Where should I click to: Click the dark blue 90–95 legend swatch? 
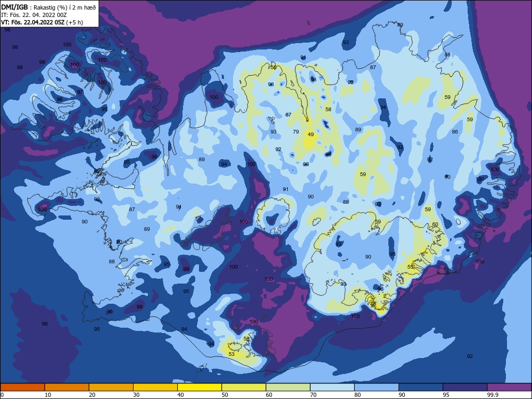pyautogui.click(x=421, y=387)
